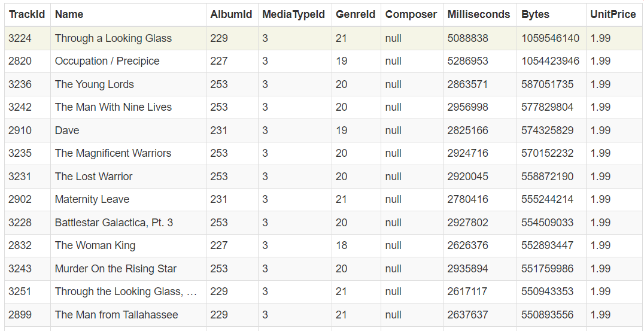The image size is (644, 331).
Task: Select the MediaTypeId column header
Action: 293,14
